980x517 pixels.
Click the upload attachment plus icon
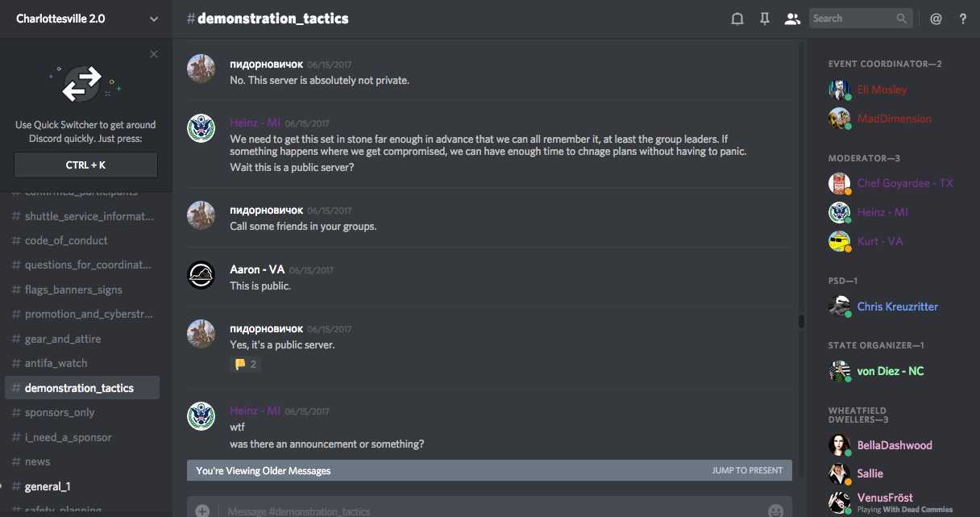pyautogui.click(x=202, y=511)
